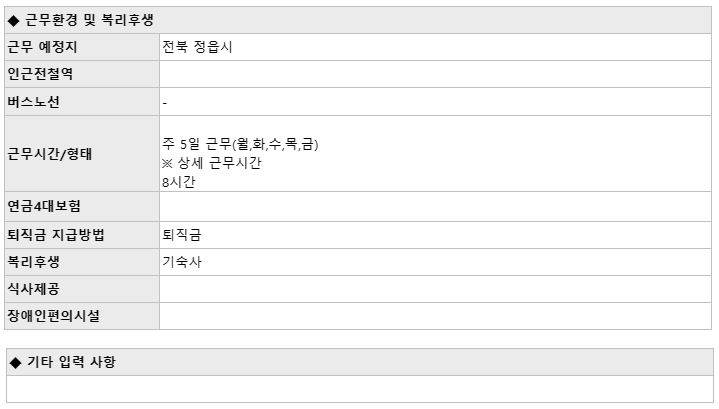The width and height of the screenshot is (719, 409).
Task: Select the 장애인편의시설 label cell
Action: 82,316
